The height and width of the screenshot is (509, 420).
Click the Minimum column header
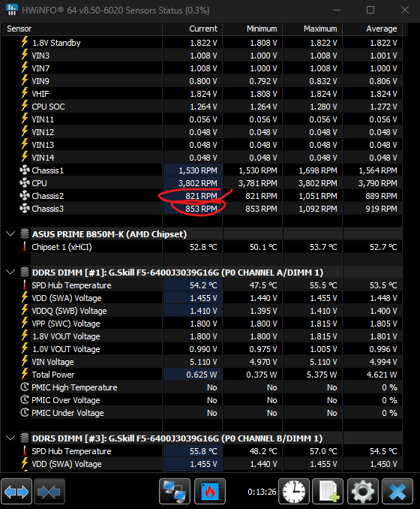pos(252,29)
